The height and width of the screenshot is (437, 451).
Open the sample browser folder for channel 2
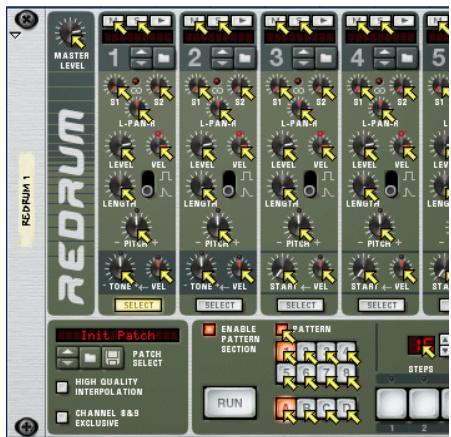(245, 58)
